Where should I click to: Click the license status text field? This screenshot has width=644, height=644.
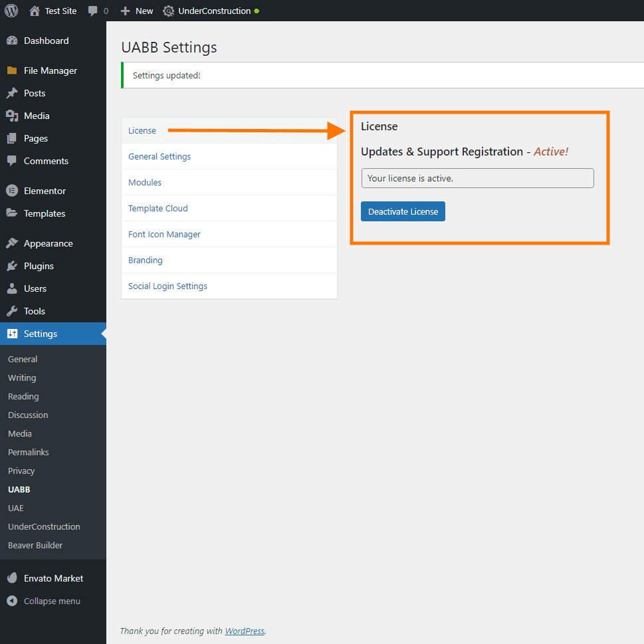[478, 178]
